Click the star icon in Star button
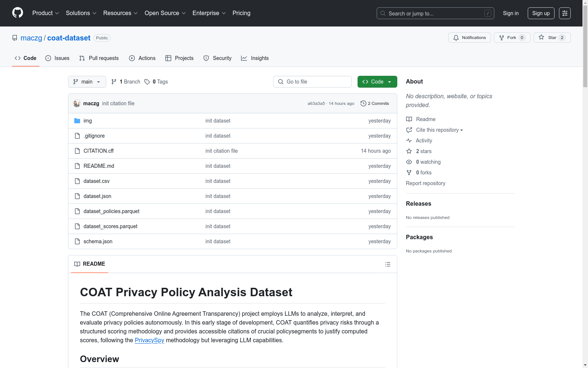 (x=541, y=37)
